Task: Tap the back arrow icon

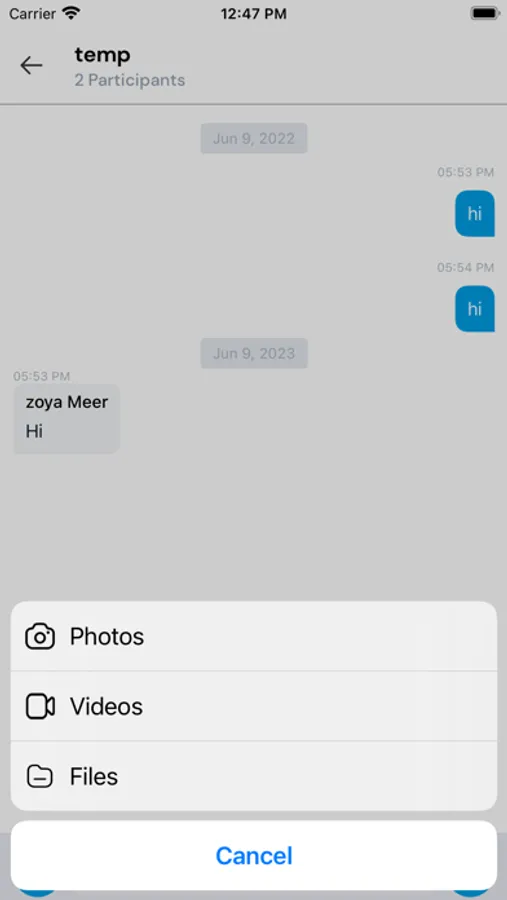Action: [x=31, y=65]
